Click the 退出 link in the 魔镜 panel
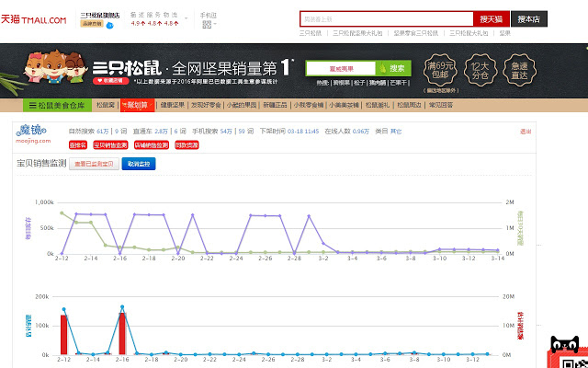588x368 pixels. pyautogui.click(x=526, y=132)
